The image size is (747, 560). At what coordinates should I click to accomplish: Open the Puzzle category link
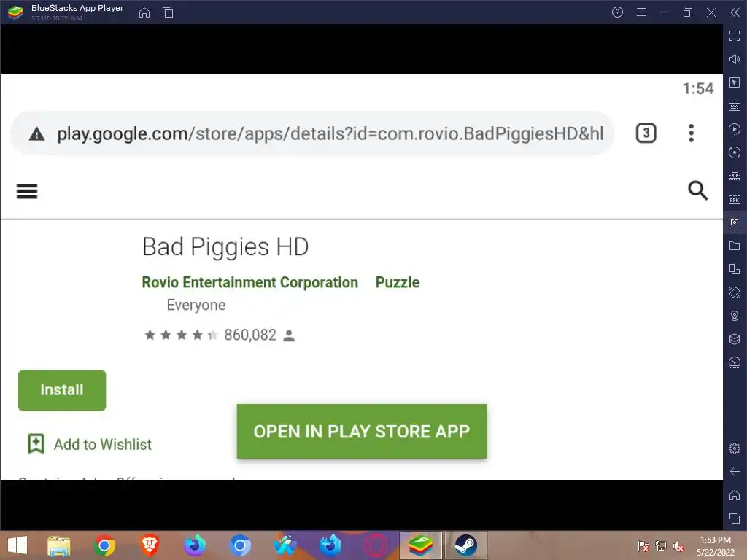(398, 282)
